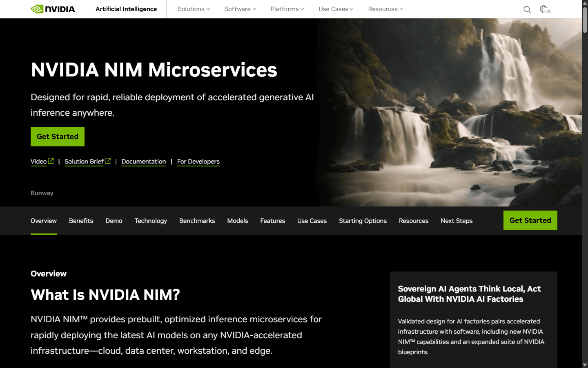Jump to Use Cases in section nav
Screen dimensions: 588x368
(x=312, y=221)
